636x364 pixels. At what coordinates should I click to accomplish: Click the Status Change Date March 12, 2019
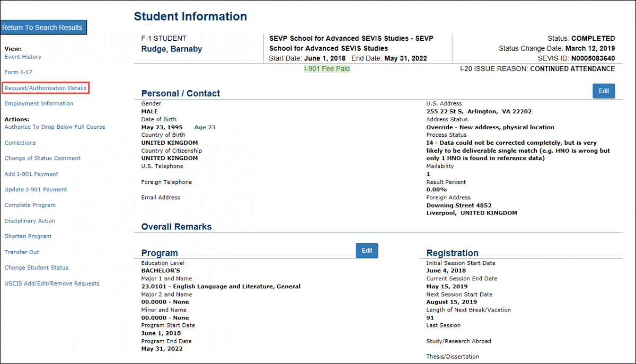click(x=590, y=49)
